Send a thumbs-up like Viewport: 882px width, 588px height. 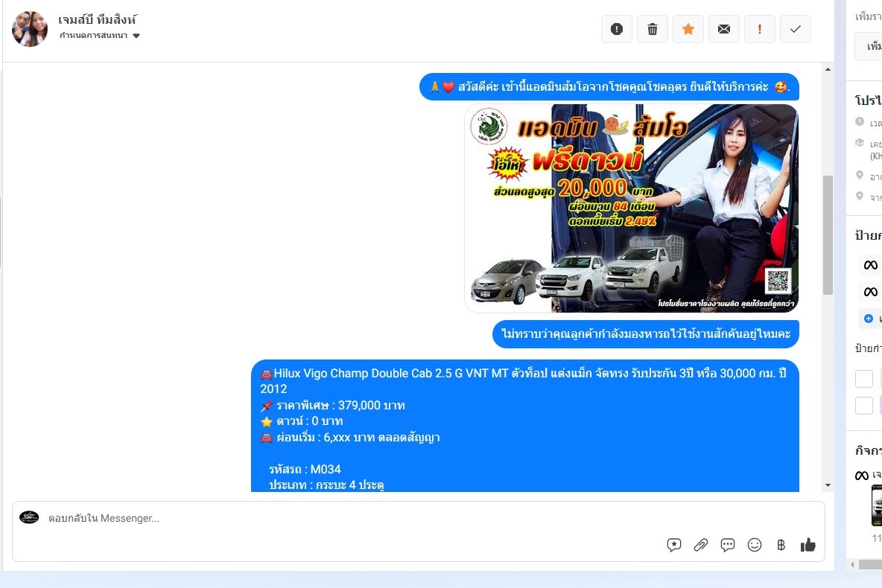click(x=808, y=545)
